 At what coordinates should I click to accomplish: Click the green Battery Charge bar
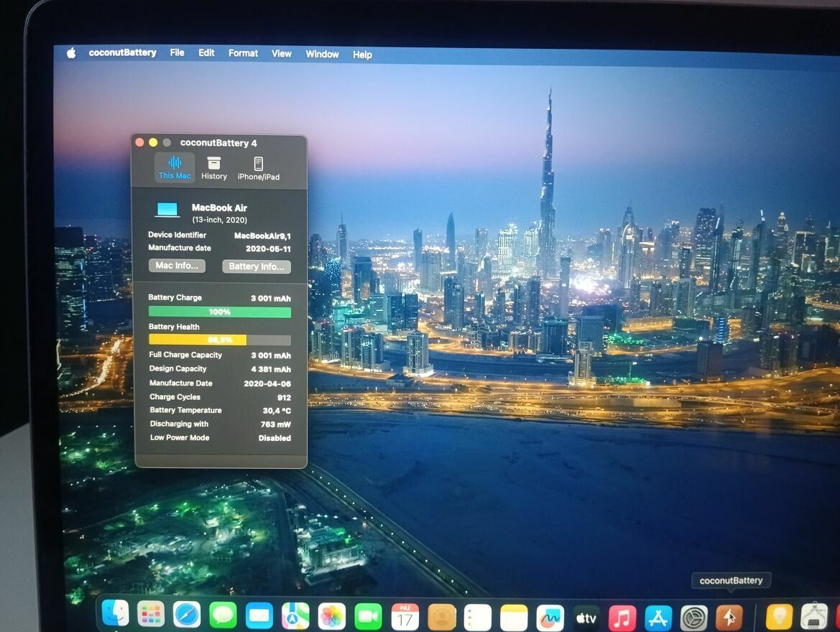pos(219,312)
